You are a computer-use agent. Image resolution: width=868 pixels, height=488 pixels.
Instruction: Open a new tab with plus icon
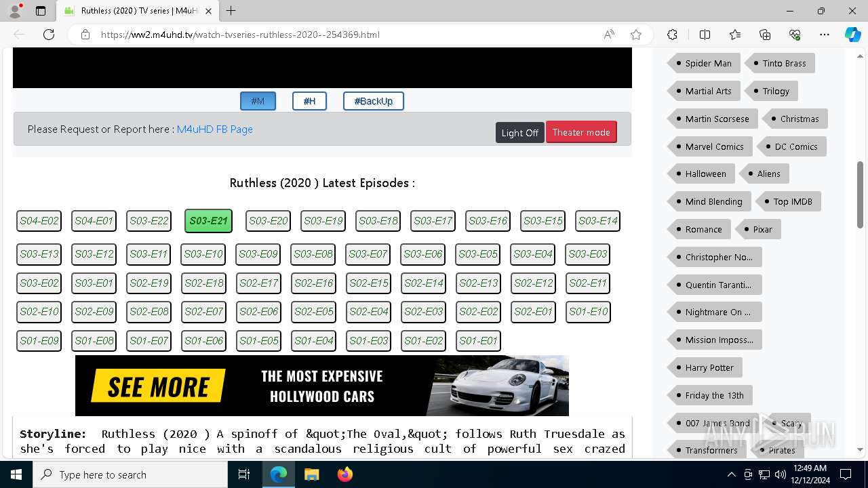click(x=231, y=11)
